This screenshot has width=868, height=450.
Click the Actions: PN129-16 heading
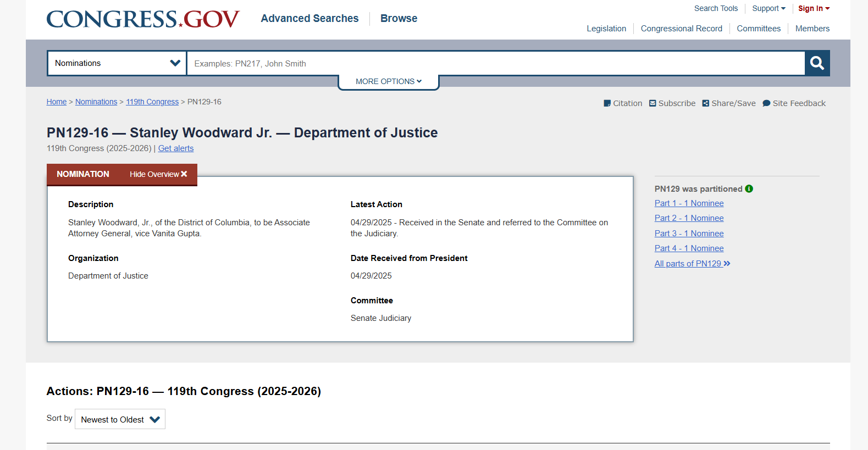click(x=184, y=391)
